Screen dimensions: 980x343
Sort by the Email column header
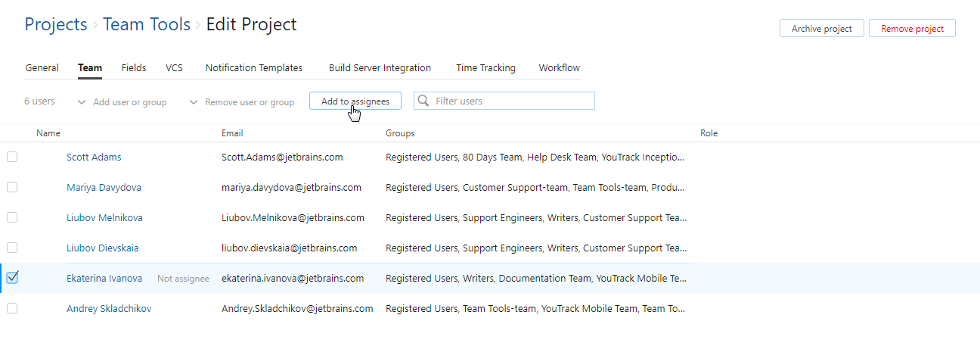click(232, 133)
